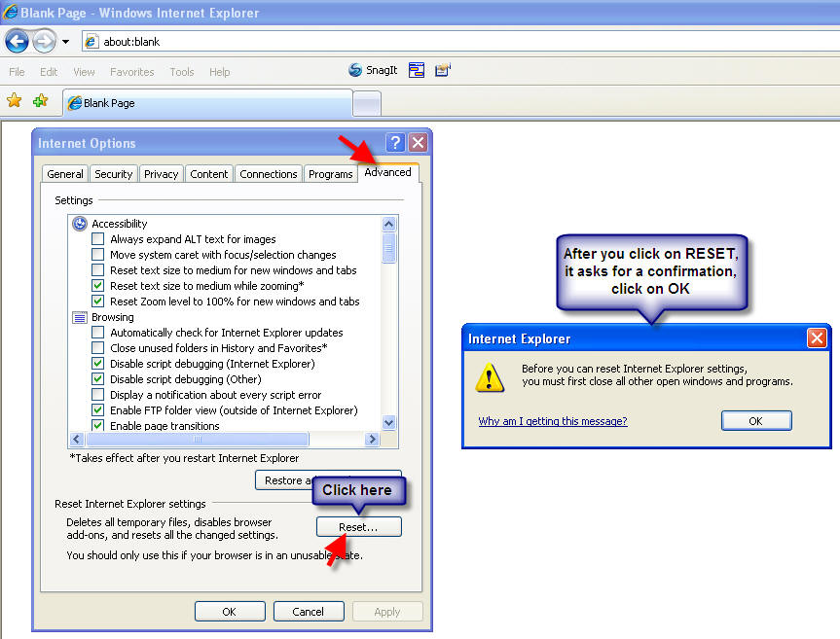The image size is (840, 639).
Task: Close the Internet Explorer message box
Action: click(x=817, y=338)
